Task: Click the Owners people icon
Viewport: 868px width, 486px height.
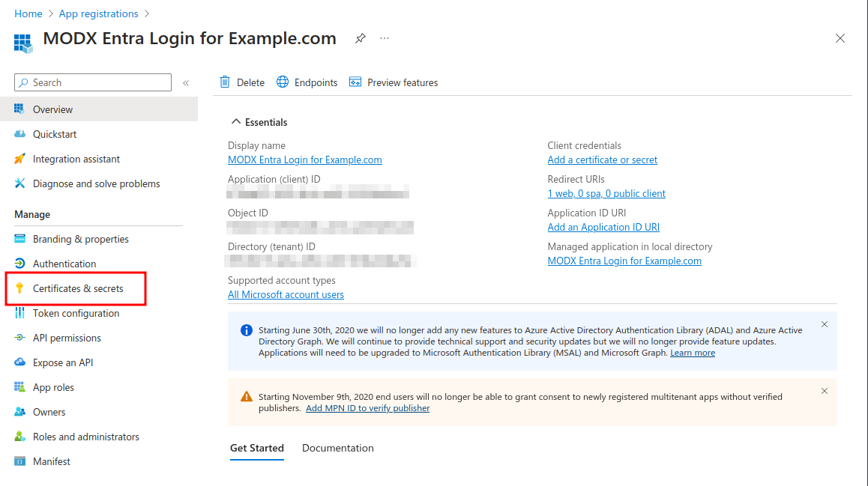Action: click(19, 411)
